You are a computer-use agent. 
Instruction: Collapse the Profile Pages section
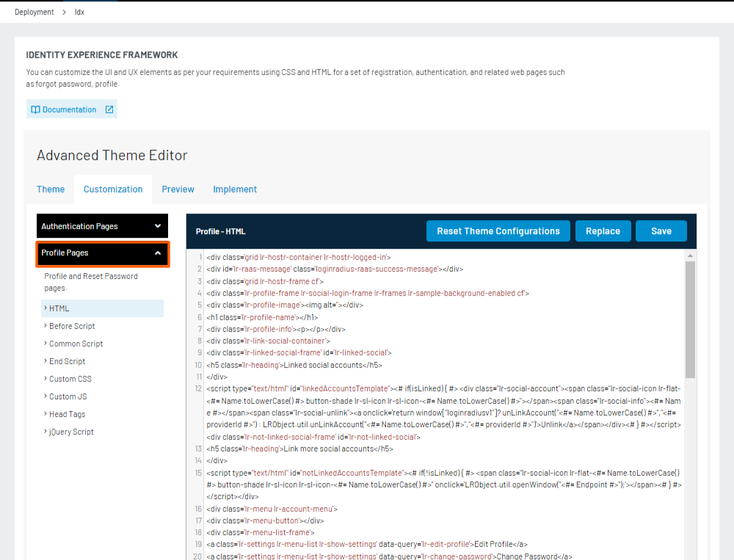(x=102, y=253)
